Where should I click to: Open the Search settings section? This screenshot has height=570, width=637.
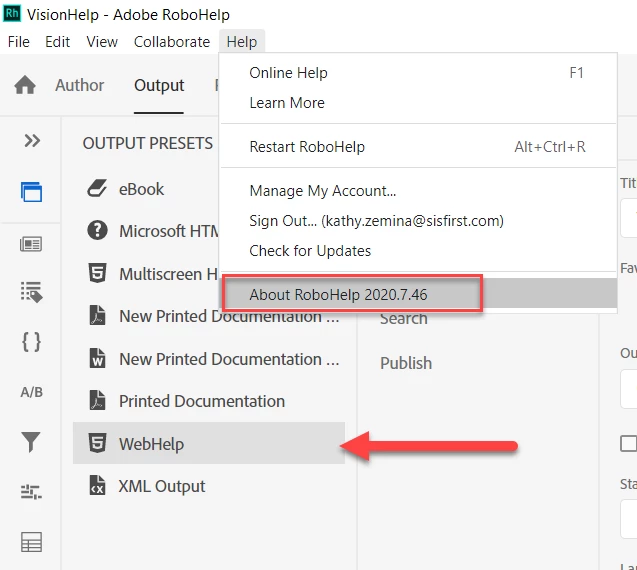(404, 319)
